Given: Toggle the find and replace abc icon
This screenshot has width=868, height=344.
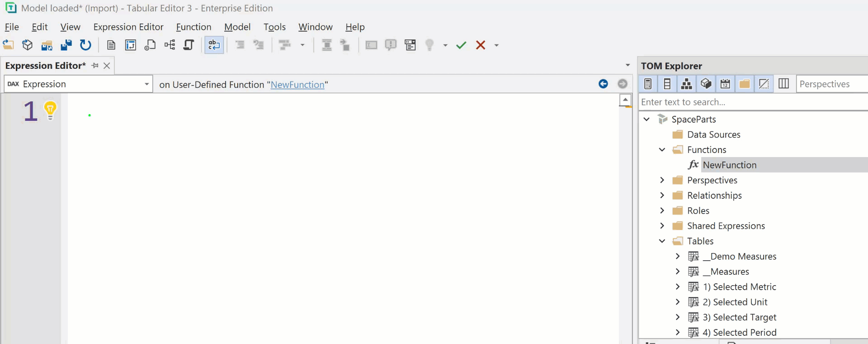Looking at the screenshot, I should pyautogui.click(x=214, y=45).
